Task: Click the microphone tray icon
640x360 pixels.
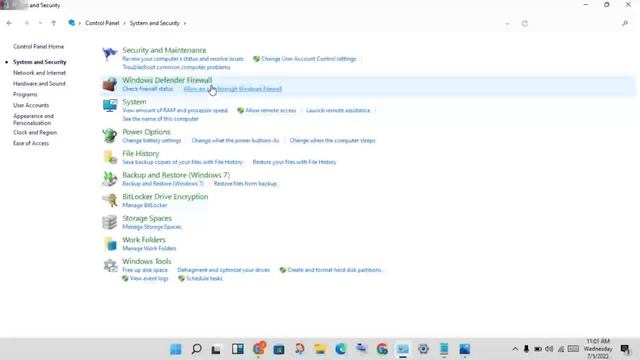Action: click(526, 349)
